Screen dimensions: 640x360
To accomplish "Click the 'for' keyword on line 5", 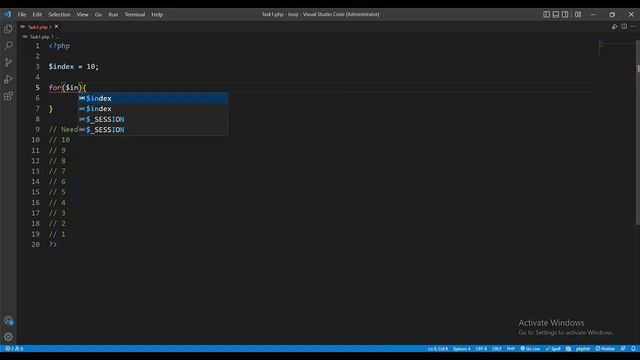I will pos(55,88).
